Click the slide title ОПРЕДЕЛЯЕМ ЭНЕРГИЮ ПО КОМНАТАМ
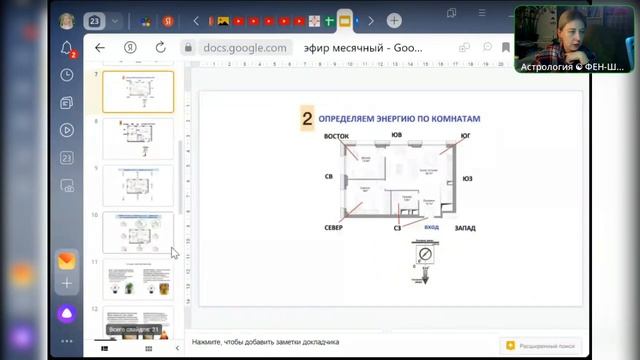 (x=399, y=119)
